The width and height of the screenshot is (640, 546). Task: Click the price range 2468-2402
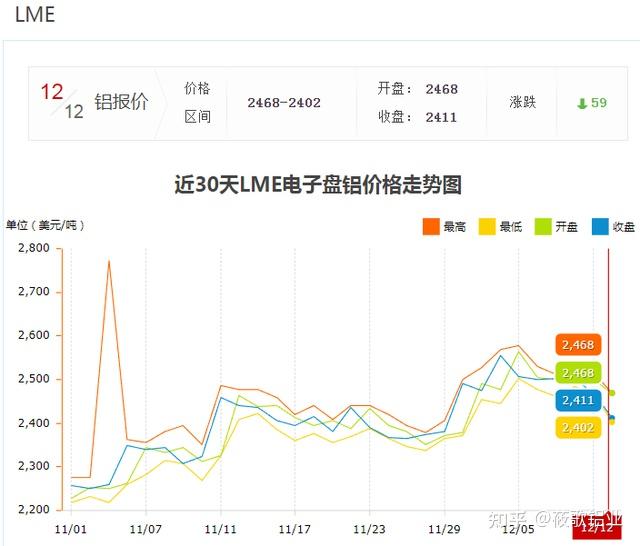tap(284, 103)
